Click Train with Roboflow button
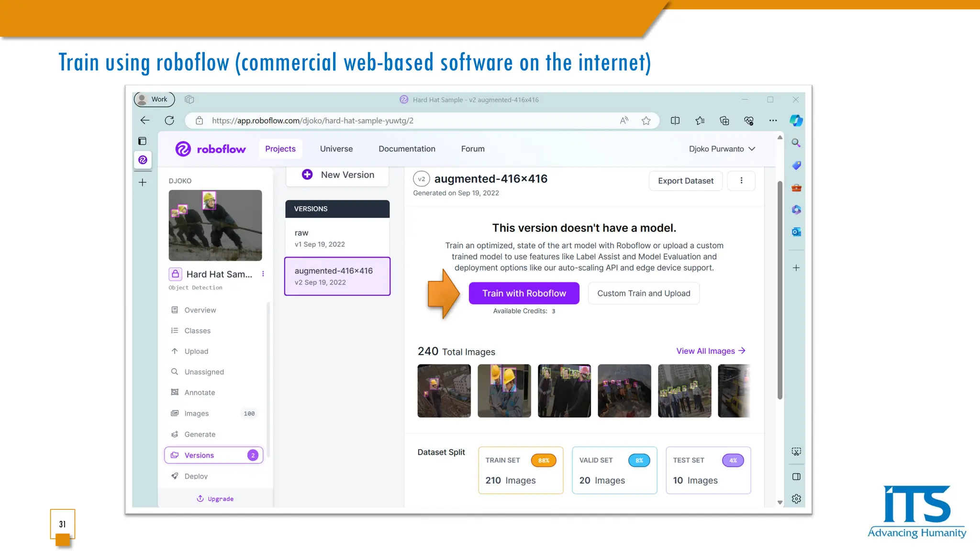Viewport: 980px width, 551px height. (x=524, y=293)
